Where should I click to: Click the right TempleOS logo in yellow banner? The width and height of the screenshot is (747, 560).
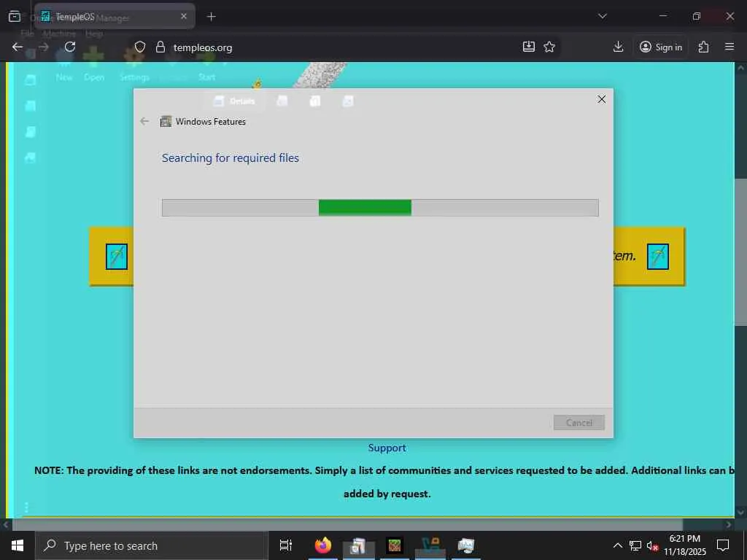pos(658,257)
